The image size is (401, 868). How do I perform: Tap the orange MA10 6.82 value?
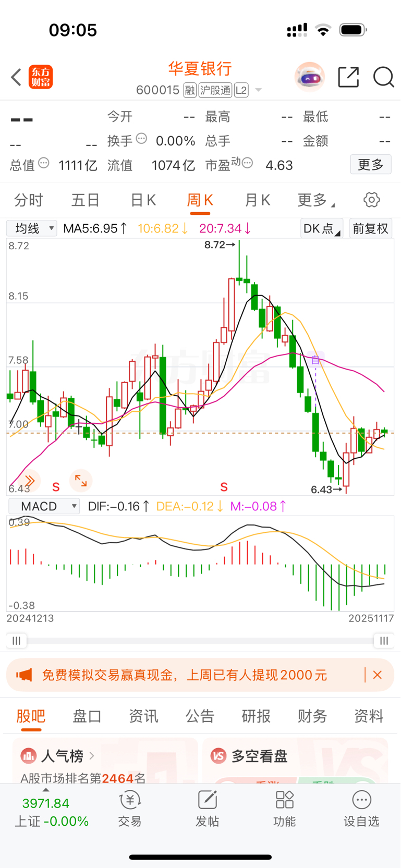point(163,228)
